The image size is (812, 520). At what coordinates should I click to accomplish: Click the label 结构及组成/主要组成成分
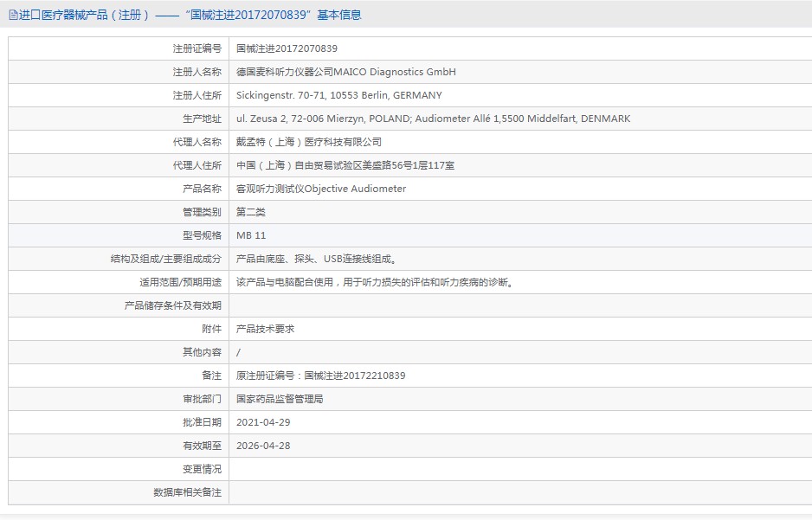[x=165, y=259]
